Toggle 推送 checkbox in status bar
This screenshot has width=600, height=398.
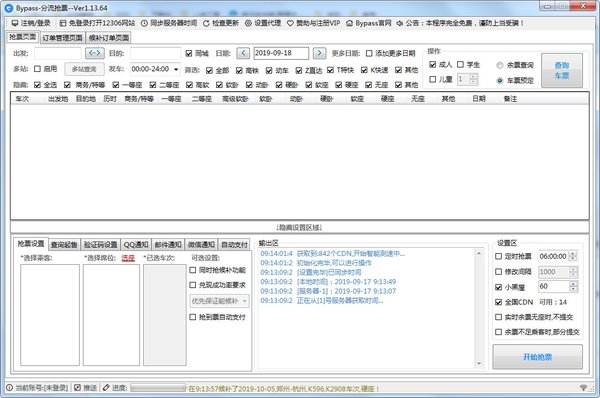77,388
